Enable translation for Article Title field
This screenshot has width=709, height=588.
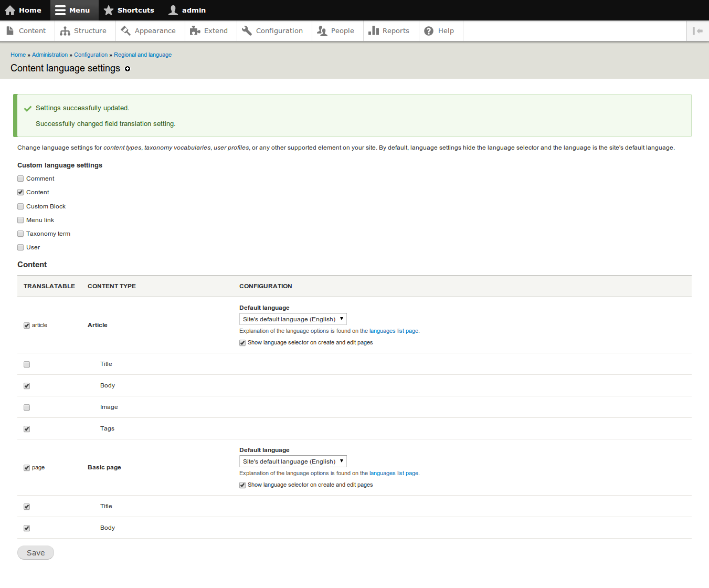coord(27,364)
